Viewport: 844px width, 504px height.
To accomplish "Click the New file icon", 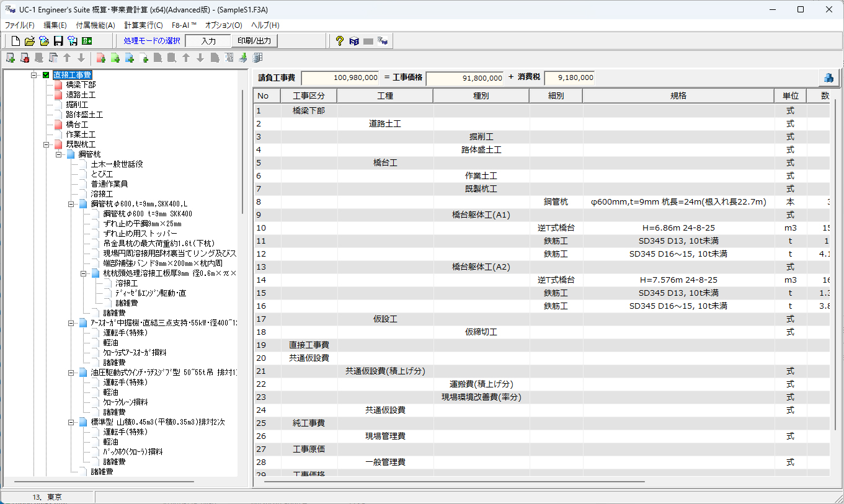I will coord(16,41).
